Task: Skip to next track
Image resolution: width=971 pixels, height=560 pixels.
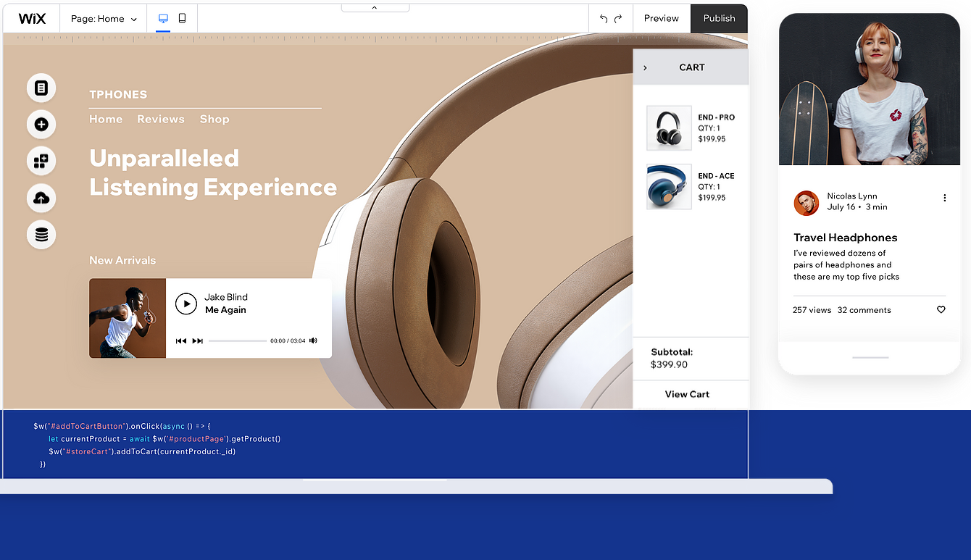Action: pyautogui.click(x=198, y=340)
